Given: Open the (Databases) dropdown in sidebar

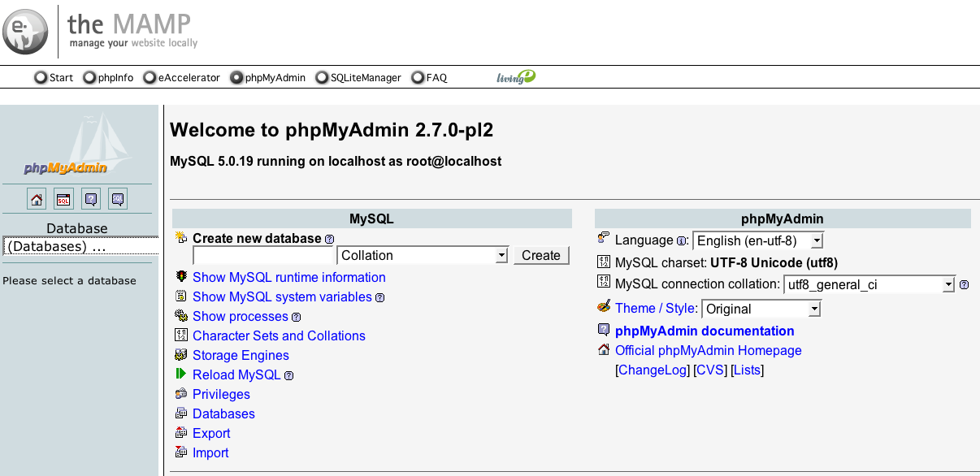Looking at the screenshot, I should 81,246.
